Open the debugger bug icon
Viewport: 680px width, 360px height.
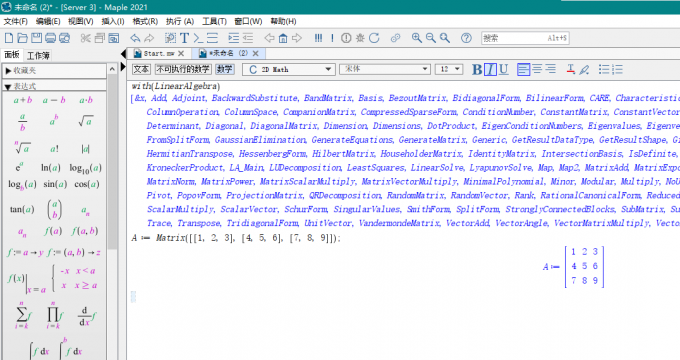360,38
